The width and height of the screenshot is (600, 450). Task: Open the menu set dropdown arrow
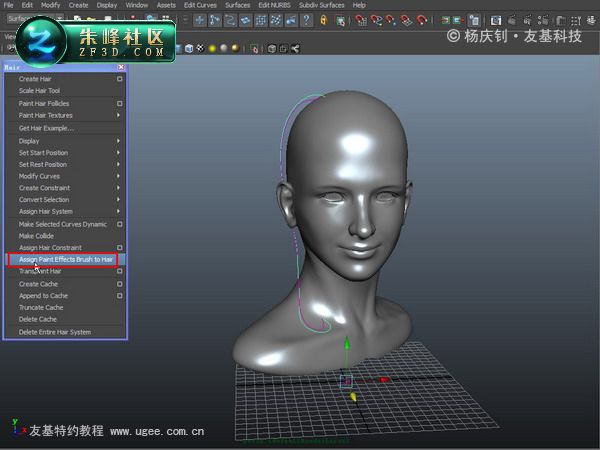click(x=60, y=18)
